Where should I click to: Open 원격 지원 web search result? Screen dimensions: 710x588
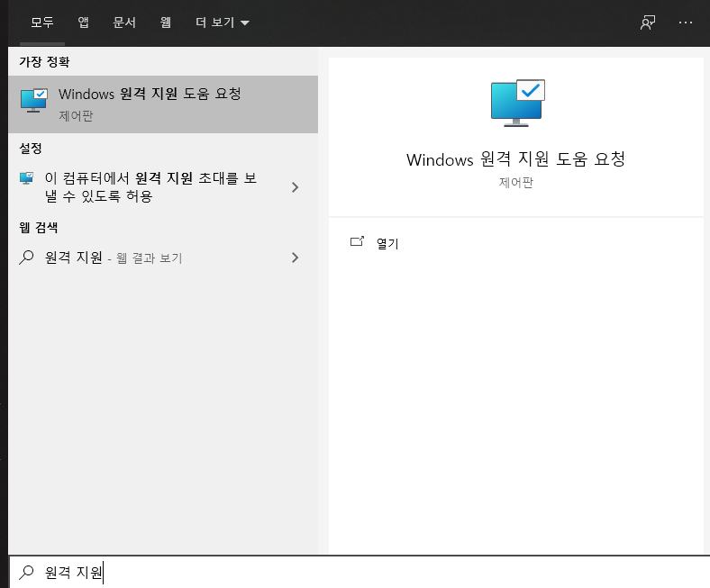[163, 258]
